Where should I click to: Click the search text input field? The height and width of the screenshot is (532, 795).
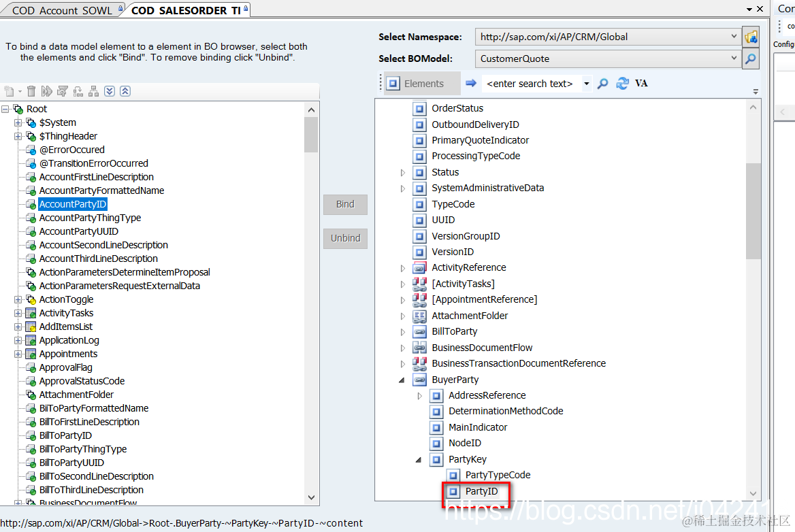tap(532, 84)
